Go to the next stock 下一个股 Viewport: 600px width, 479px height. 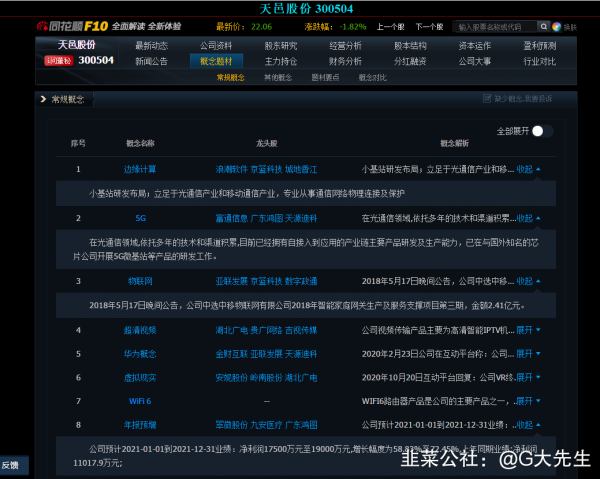point(429,27)
